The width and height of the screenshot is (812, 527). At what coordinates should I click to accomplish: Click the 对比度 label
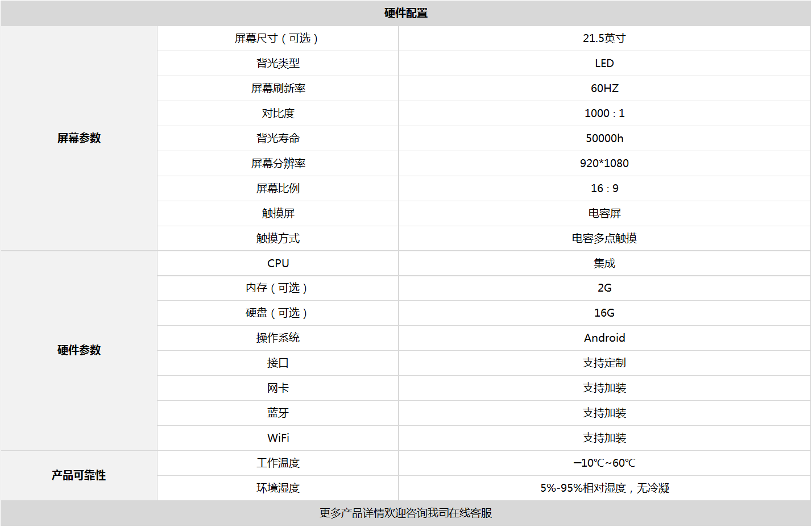click(x=278, y=113)
